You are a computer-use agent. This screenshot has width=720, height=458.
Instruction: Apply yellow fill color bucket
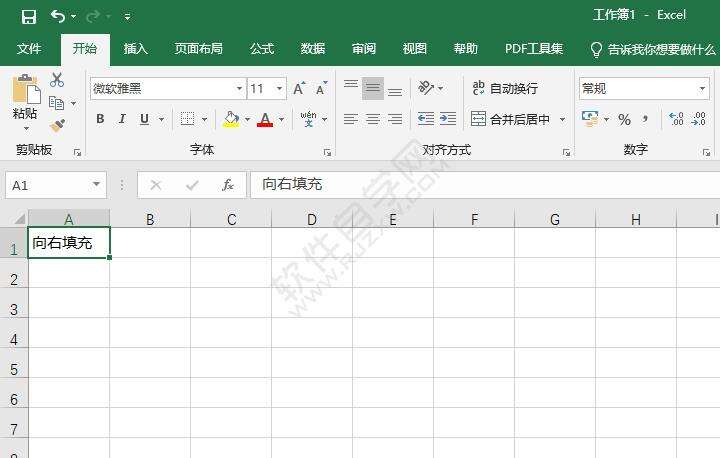pos(231,119)
